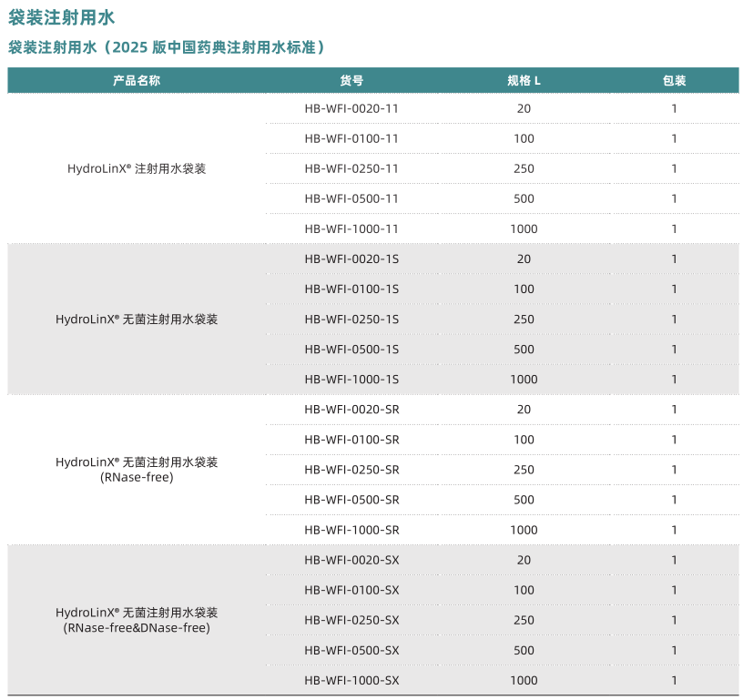Click the 袋装注射用水 page title
This screenshot has height=700, width=743.
pos(61,17)
